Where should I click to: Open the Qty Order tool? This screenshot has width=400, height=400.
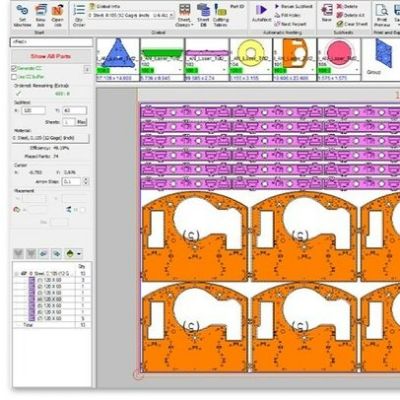[x=79, y=16]
